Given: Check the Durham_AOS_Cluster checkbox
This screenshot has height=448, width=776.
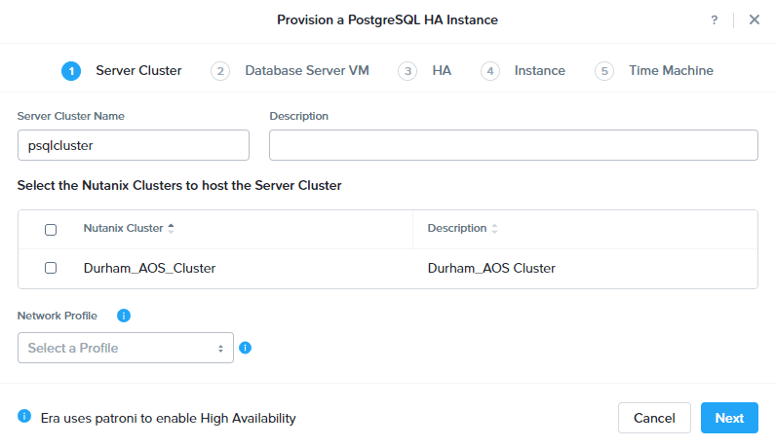Looking at the screenshot, I should click(x=50, y=268).
